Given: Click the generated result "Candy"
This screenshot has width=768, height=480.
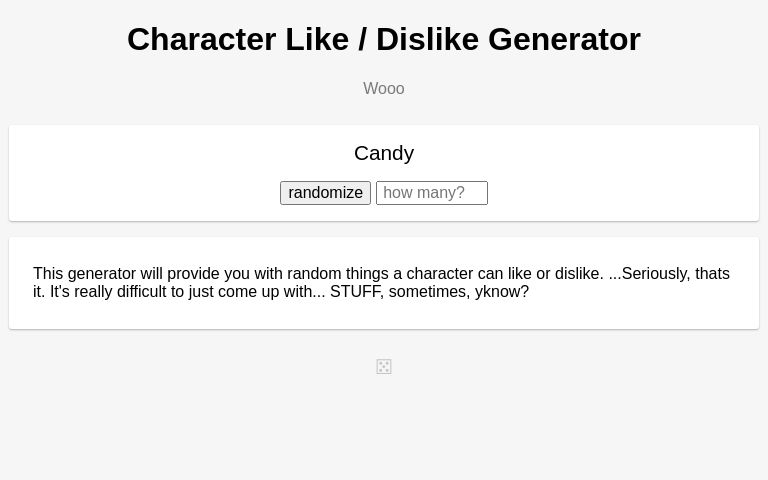Looking at the screenshot, I should [x=384, y=153].
